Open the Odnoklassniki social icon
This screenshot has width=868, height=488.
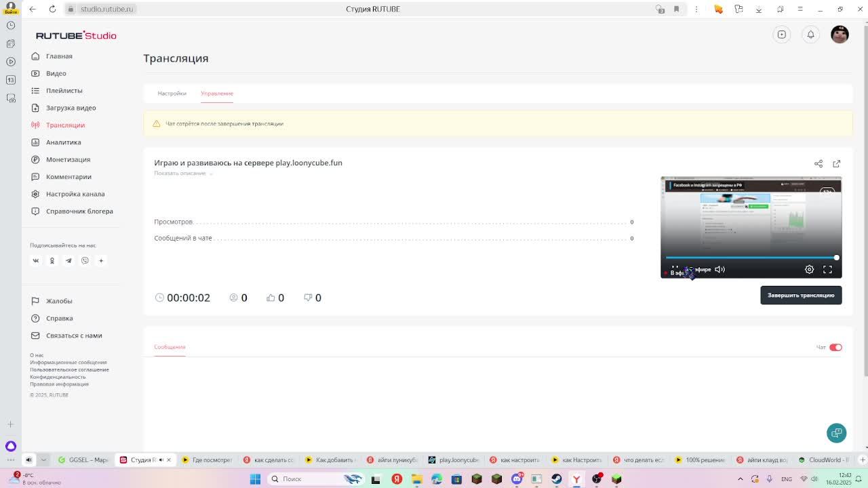(x=52, y=261)
